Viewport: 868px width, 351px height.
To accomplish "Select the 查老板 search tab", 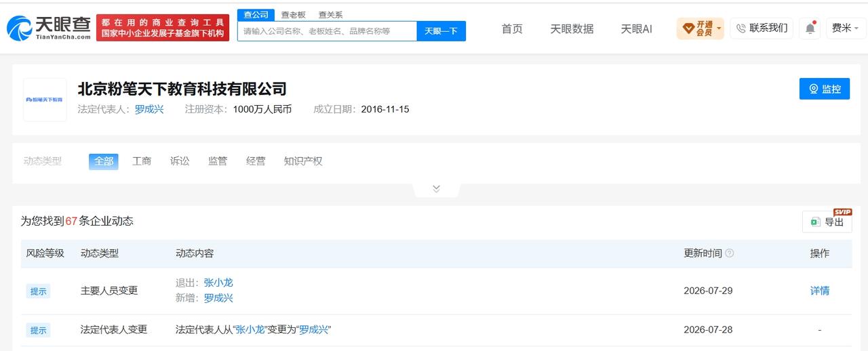I will pos(294,15).
